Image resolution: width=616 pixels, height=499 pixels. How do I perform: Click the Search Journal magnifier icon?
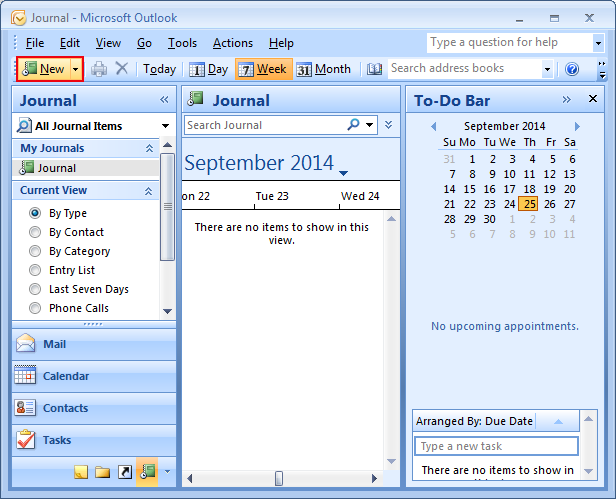[354, 125]
